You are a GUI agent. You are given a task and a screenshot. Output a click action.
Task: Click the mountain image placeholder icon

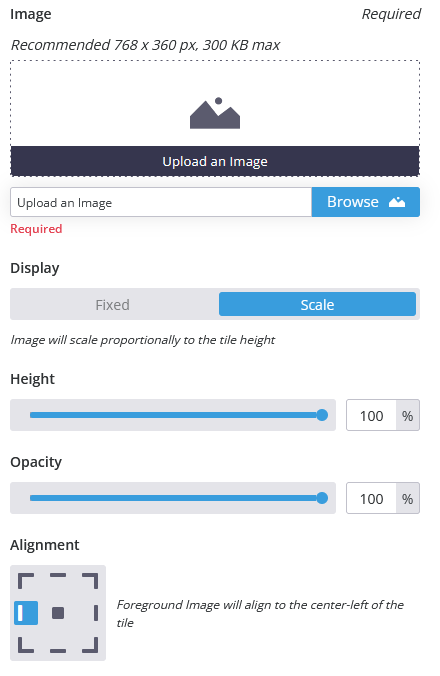(x=215, y=113)
